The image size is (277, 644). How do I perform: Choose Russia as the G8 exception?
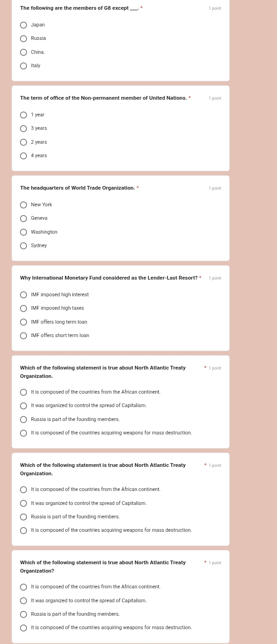click(x=24, y=38)
